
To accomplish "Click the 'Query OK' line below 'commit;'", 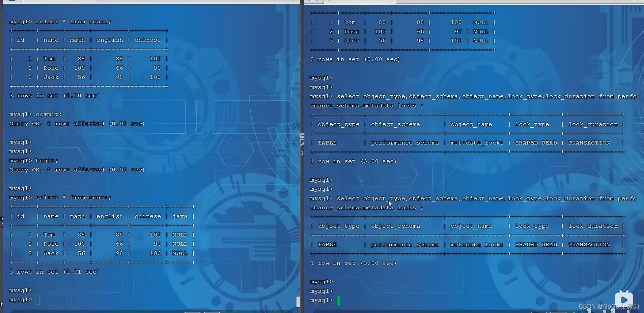I will (77, 124).
